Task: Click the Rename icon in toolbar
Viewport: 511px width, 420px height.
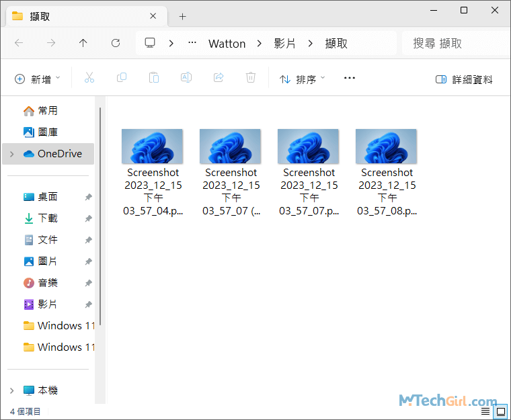Action: [186, 79]
